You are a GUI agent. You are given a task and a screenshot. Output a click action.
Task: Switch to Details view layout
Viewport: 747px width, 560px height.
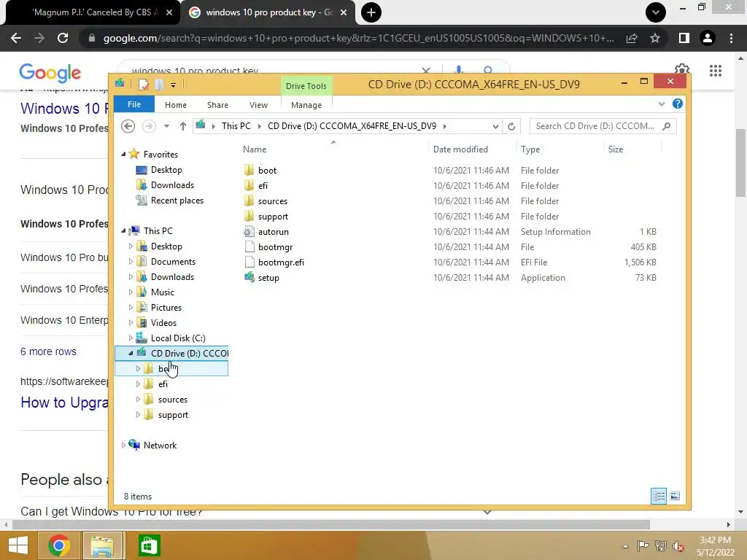659,496
